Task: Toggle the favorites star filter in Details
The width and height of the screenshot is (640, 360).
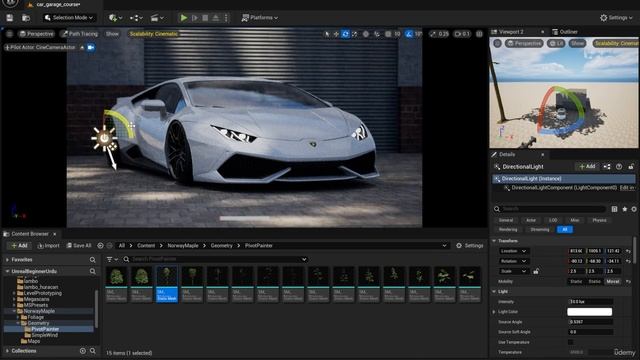Action: click(624, 209)
